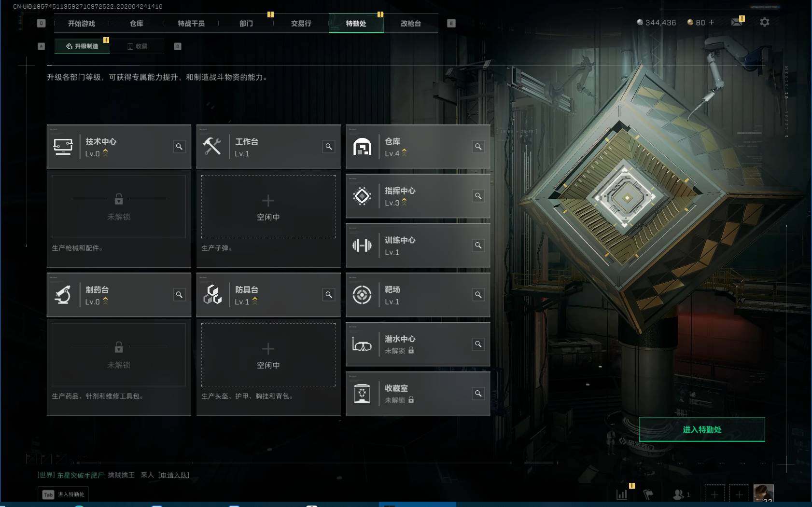Viewport: 812px width, 507px height.
Task: Click player avatar thumbnail at bottom right
Action: [764, 494]
